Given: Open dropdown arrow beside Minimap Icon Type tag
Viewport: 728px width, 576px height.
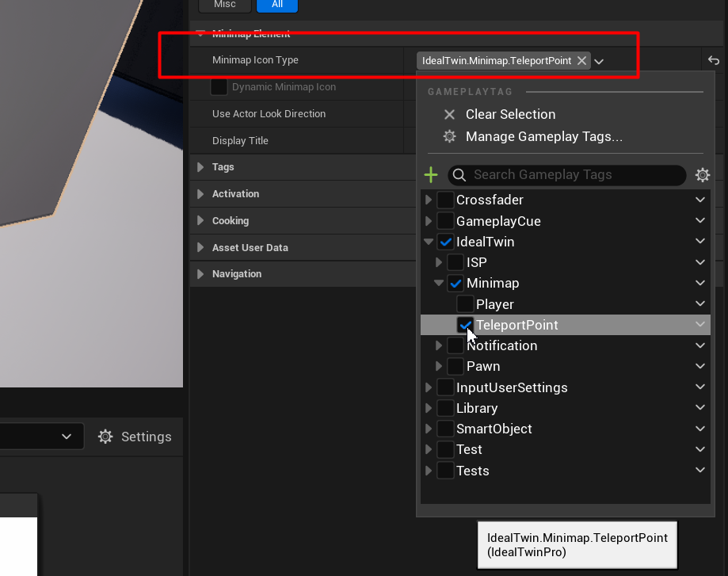Looking at the screenshot, I should click(600, 62).
